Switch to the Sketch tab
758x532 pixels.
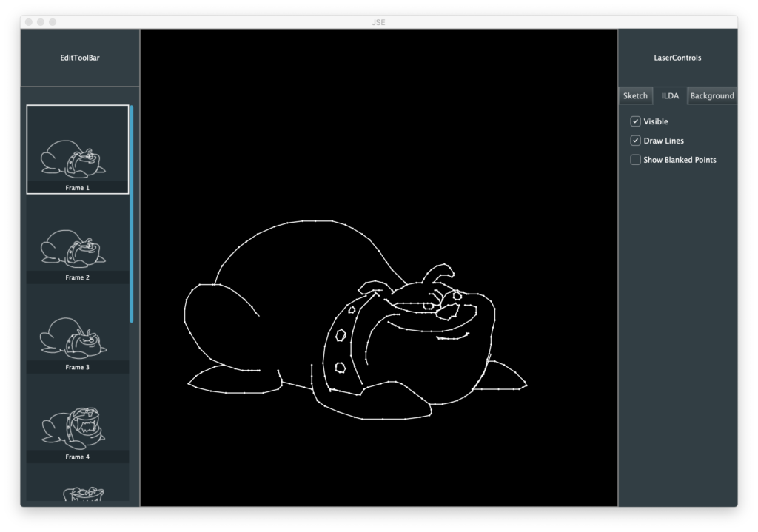635,96
